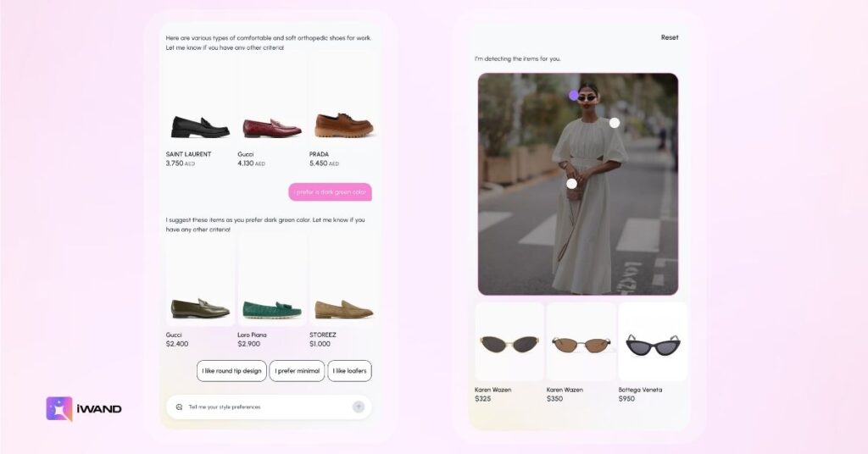Select the purple detection dot on the sunglasses
This screenshot has height=454, width=868.
pos(574,96)
